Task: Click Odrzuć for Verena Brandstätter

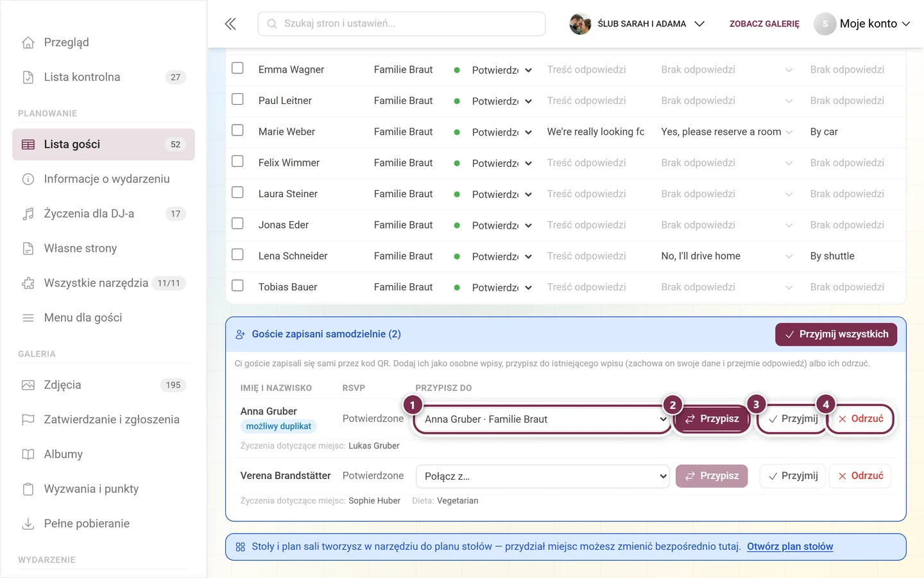Action: [860, 476]
